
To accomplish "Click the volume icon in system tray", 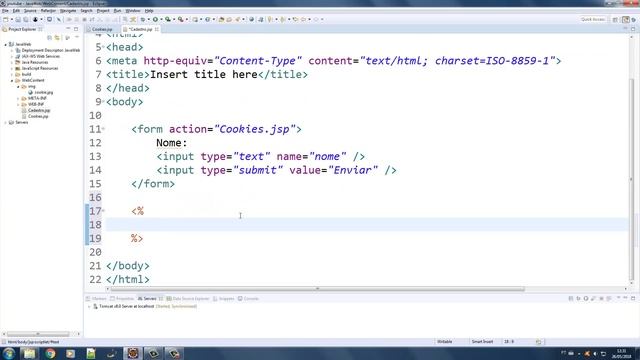I will pos(595,353).
